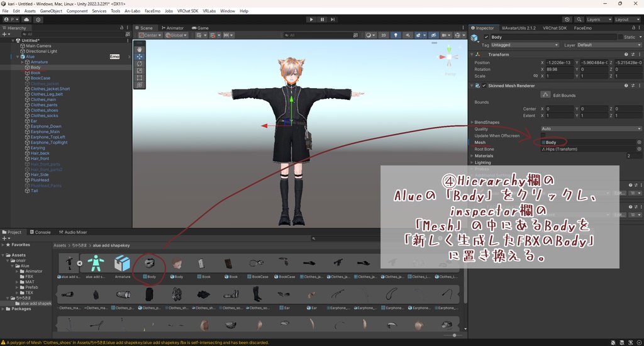
Task: Open the Layer Default dropdown
Action: tap(609, 45)
